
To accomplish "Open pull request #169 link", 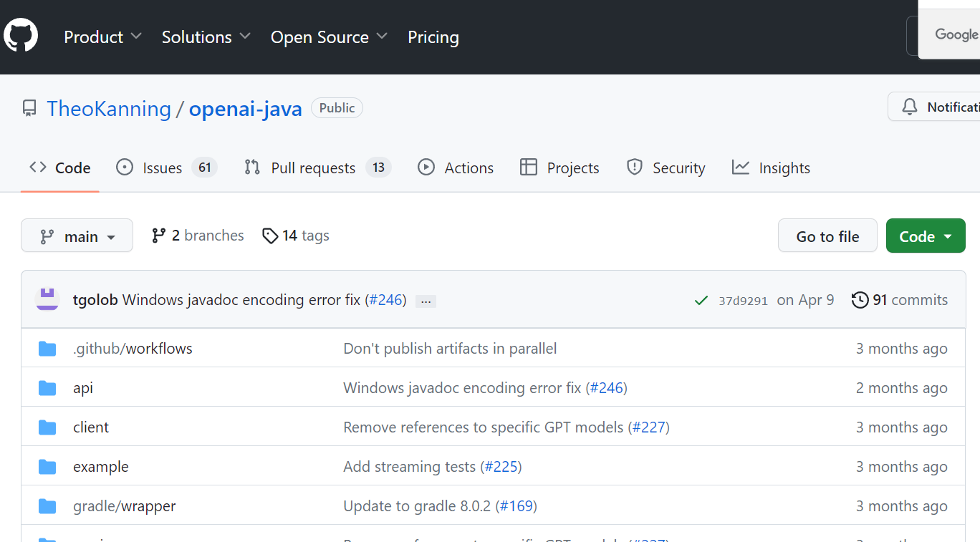I will coord(517,506).
